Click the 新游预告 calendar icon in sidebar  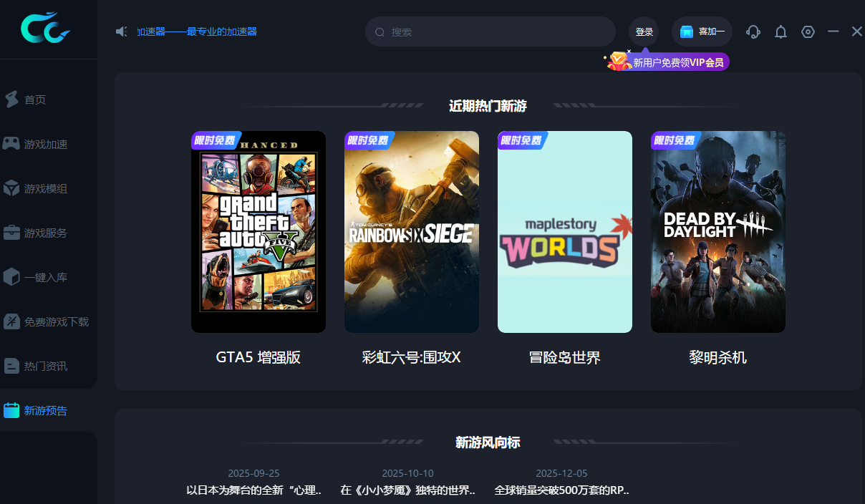click(x=11, y=410)
